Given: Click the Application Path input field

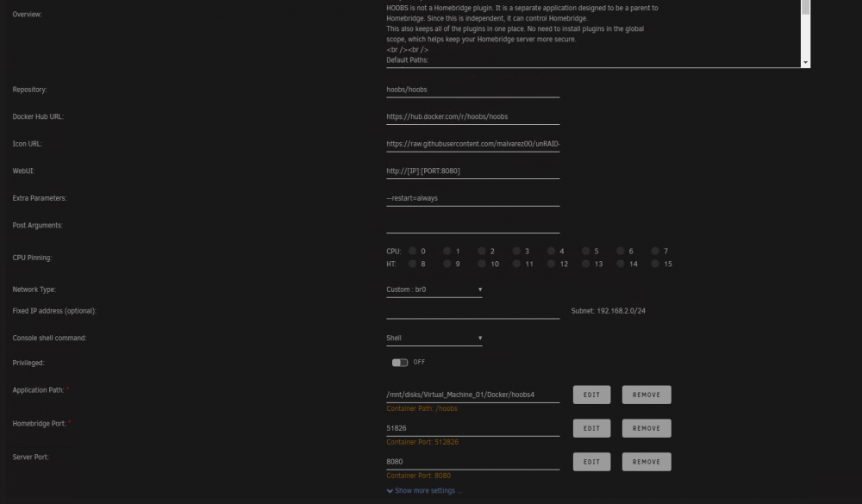Looking at the screenshot, I should (x=472, y=395).
